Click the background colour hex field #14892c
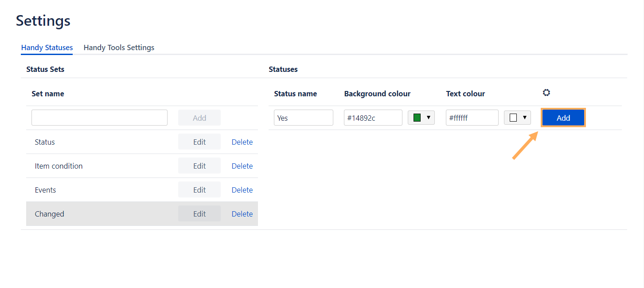The height and width of the screenshot is (288, 644). (373, 118)
